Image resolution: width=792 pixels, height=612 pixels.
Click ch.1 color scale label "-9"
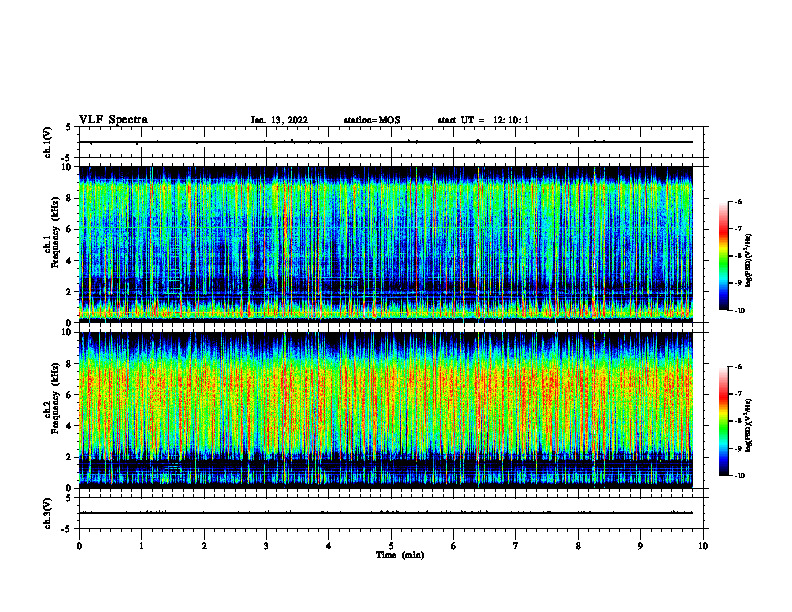point(738,283)
